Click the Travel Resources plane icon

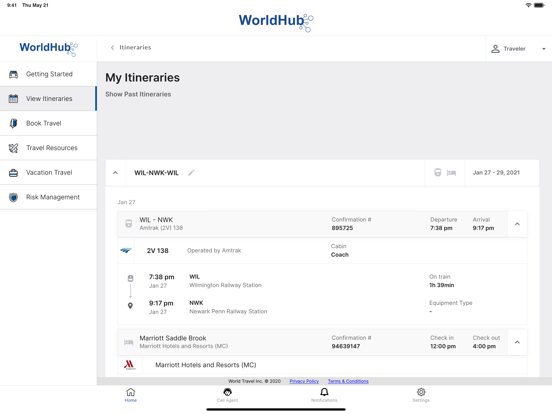click(x=13, y=148)
